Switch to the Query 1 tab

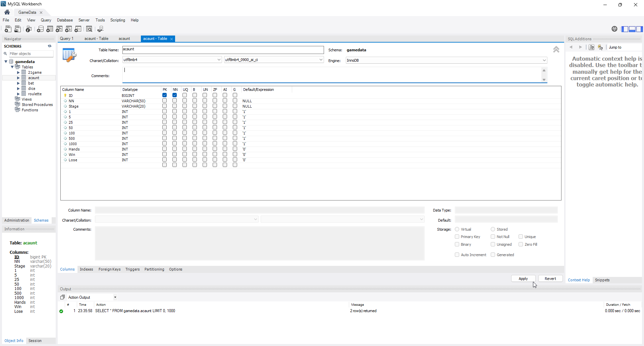(x=66, y=39)
